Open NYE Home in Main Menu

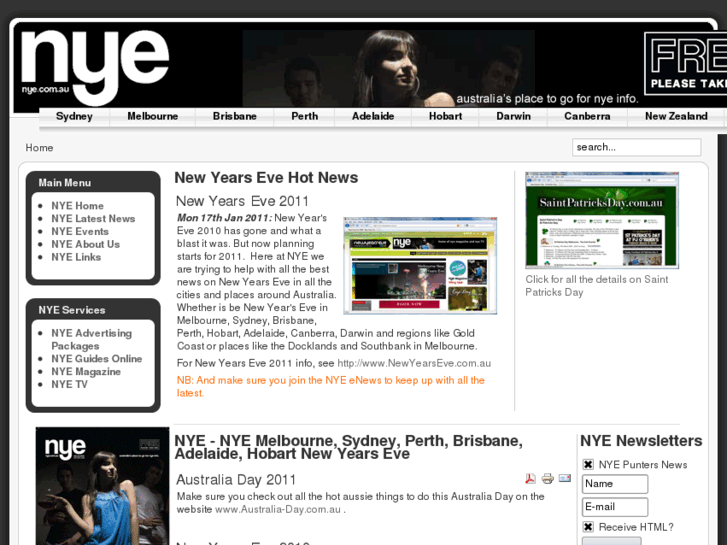pyautogui.click(x=77, y=205)
